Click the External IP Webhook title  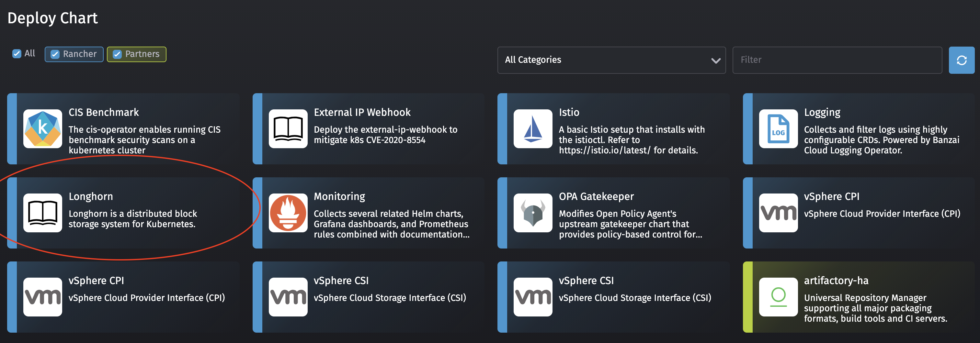point(362,112)
